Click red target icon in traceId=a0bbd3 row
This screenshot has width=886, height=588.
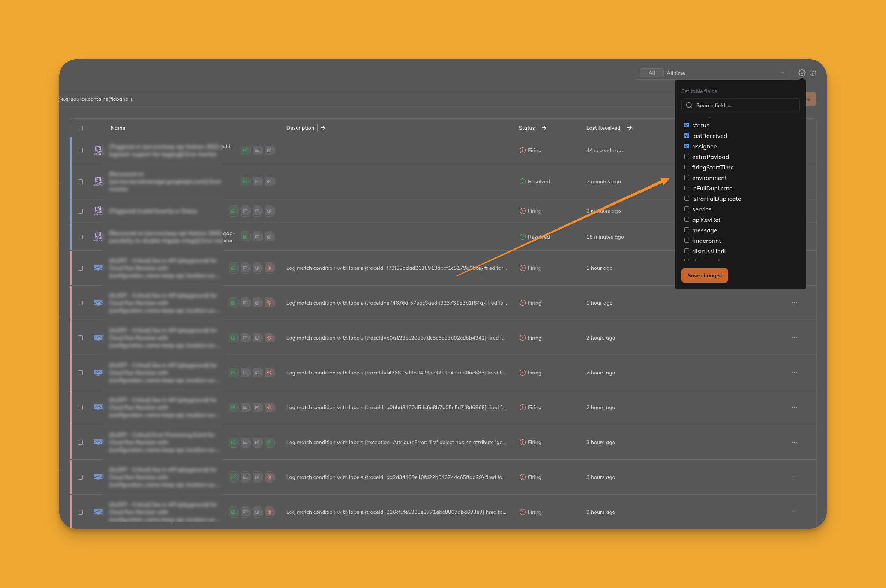(269, 408)
